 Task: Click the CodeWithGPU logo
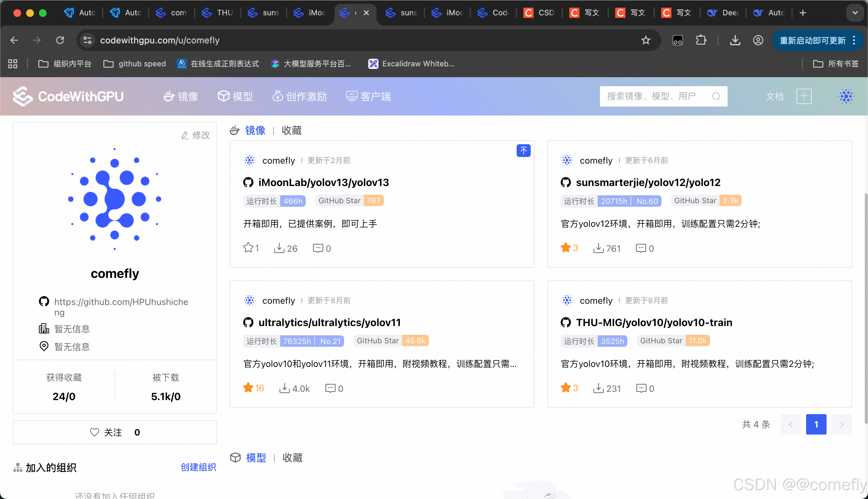coord(68,96)
